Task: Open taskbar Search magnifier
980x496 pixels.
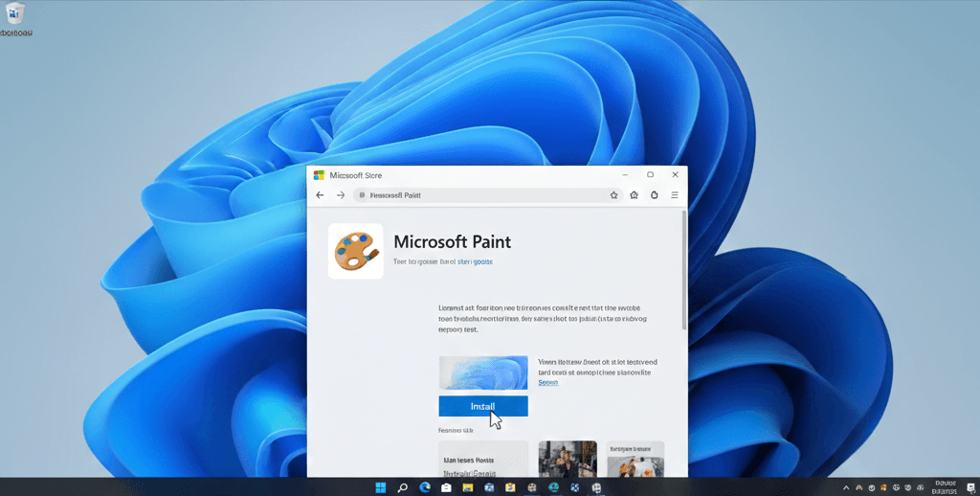Action: [x=403, y=487]
